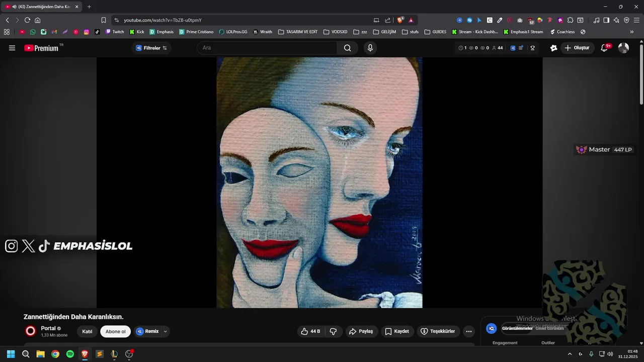644x362 pixels.
Task: Open the WhatsApp bookmark icon
Action: pos(33,32)
